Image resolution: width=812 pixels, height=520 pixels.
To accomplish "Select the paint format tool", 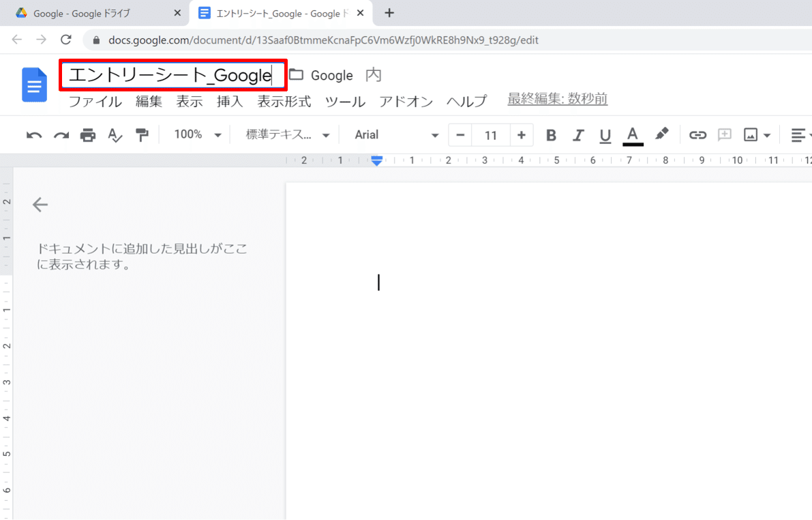I will coord(141,135).
